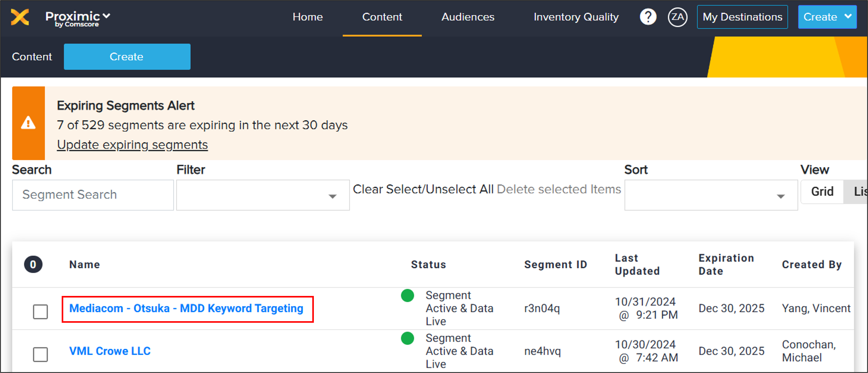868x373 pixels.
Task: Switch to Grid view
Action: 822,192
